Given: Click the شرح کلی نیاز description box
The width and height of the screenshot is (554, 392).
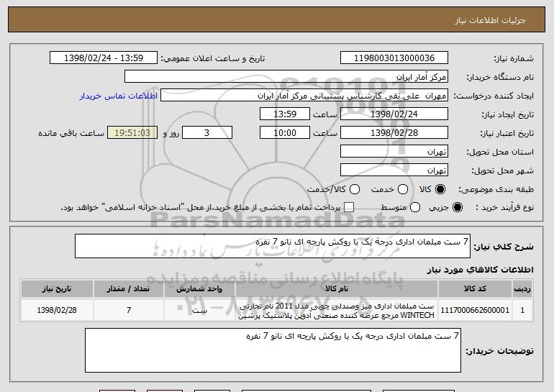Looking at the screenshot, I should click(273, 246).
